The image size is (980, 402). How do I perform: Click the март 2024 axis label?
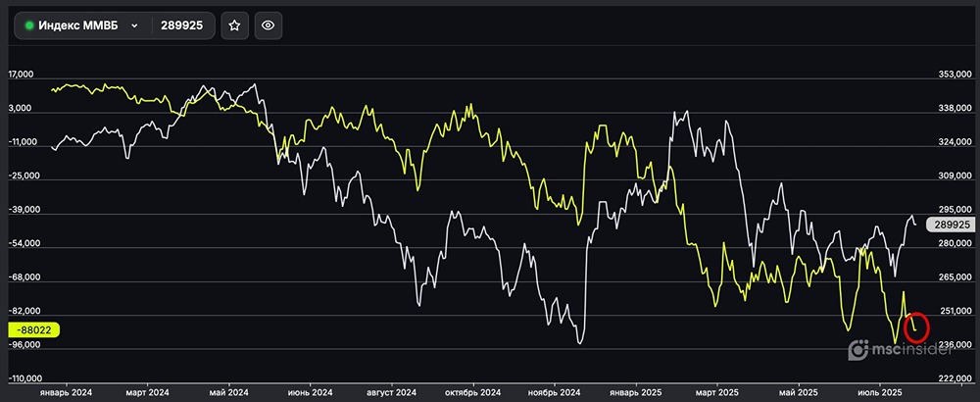point(147,392)
